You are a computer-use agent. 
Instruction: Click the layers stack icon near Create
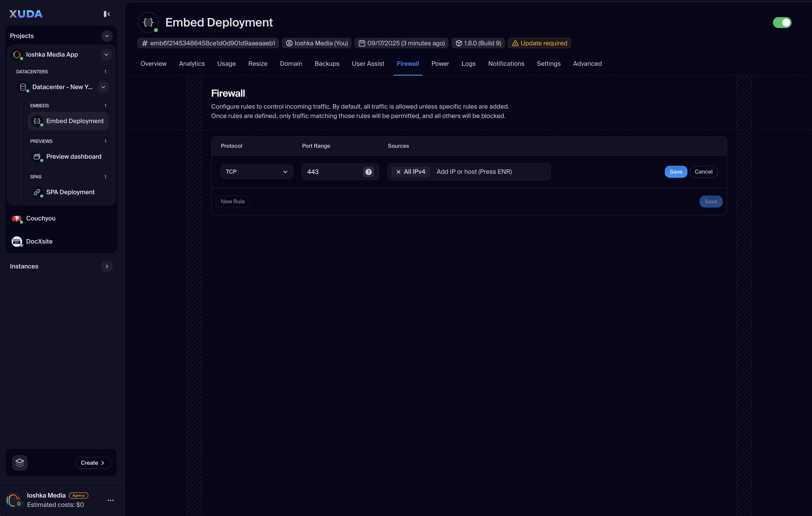coord(20,462)
